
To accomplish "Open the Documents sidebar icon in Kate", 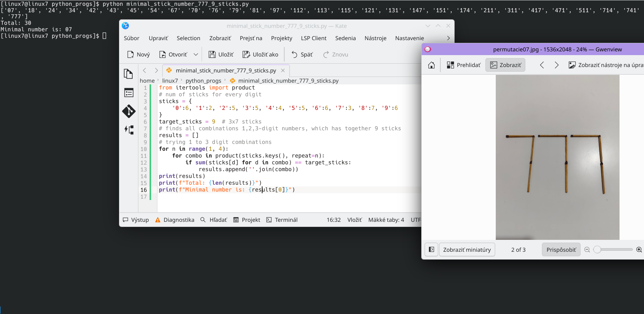I will (x=128, y=74).
